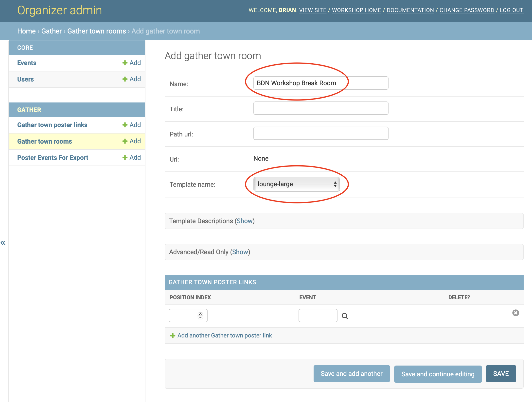Collapse the sidebar with the double-chevron
The width and height of the screenshot is (532, 402).
pyautogui.click(x=3, y=243)
